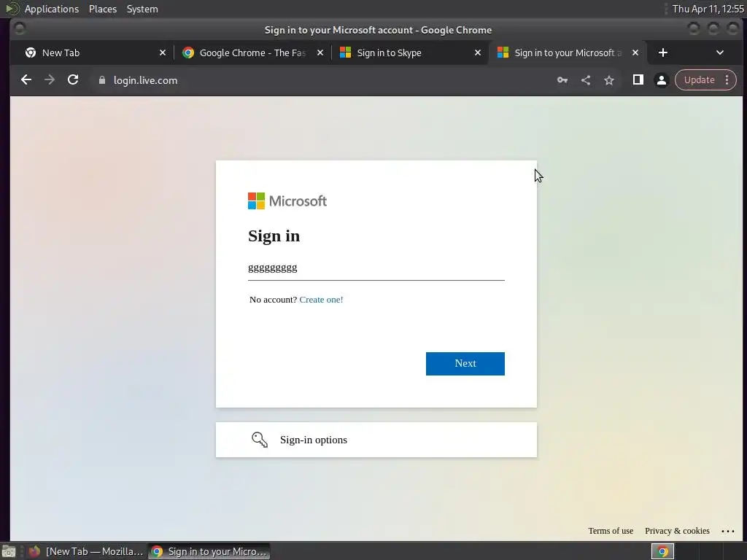Image resolution: width=747 pixels, height=560 pixels.
Task: Click the Microsoft logo
Action: click(x=287, y=201)
